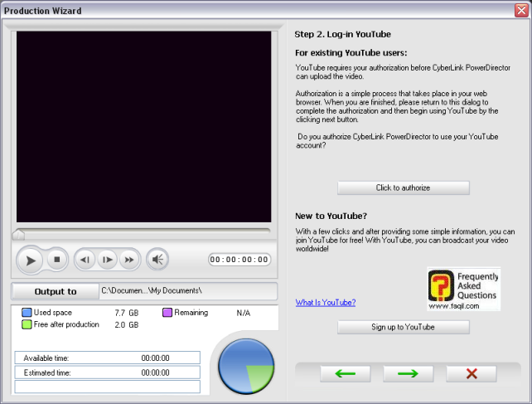The image size is (532, 404).
Task: Move the preview seek slider thumb
Action: [x=18, y=235]
